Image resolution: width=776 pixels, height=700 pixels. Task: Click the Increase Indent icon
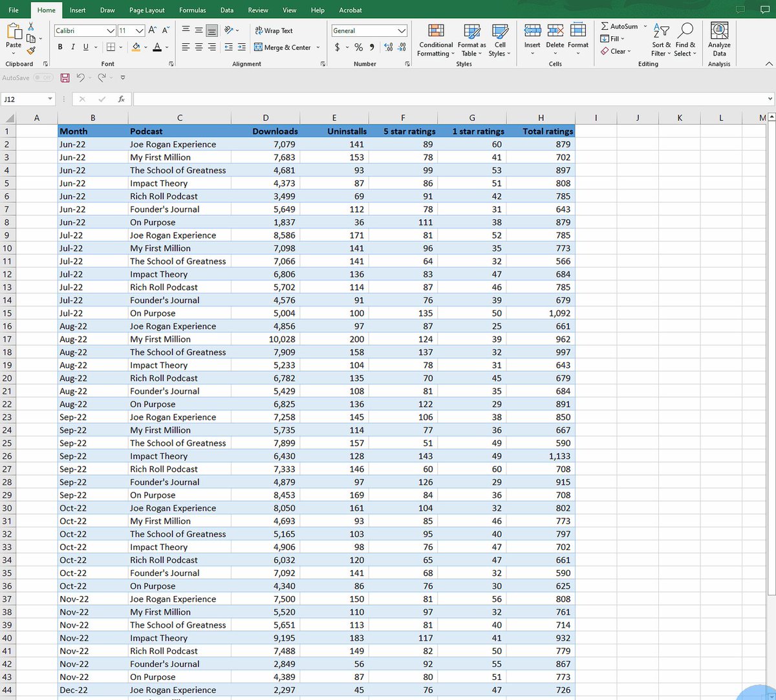coord(242,47)
